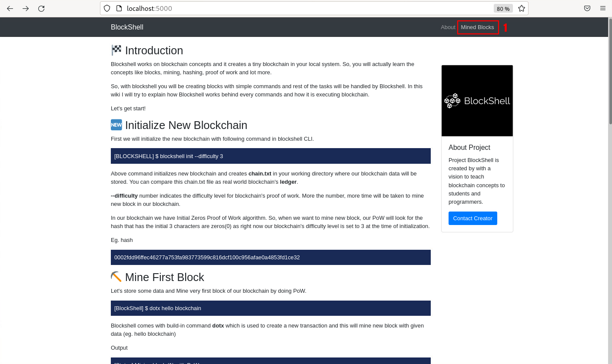Open the Pocket save icon

pyautogui.click(x=587, y=8)
